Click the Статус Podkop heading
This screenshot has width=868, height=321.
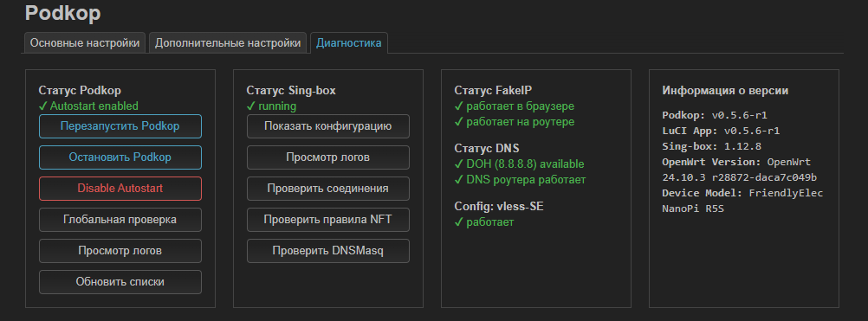click(80, 90)
